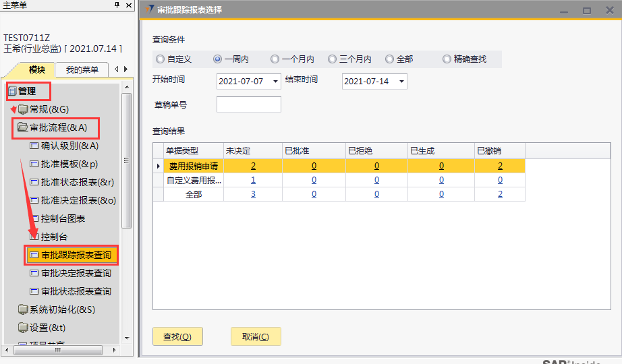
Task: Click the 控制台图表 item icon
Action: tap(34, 219)
